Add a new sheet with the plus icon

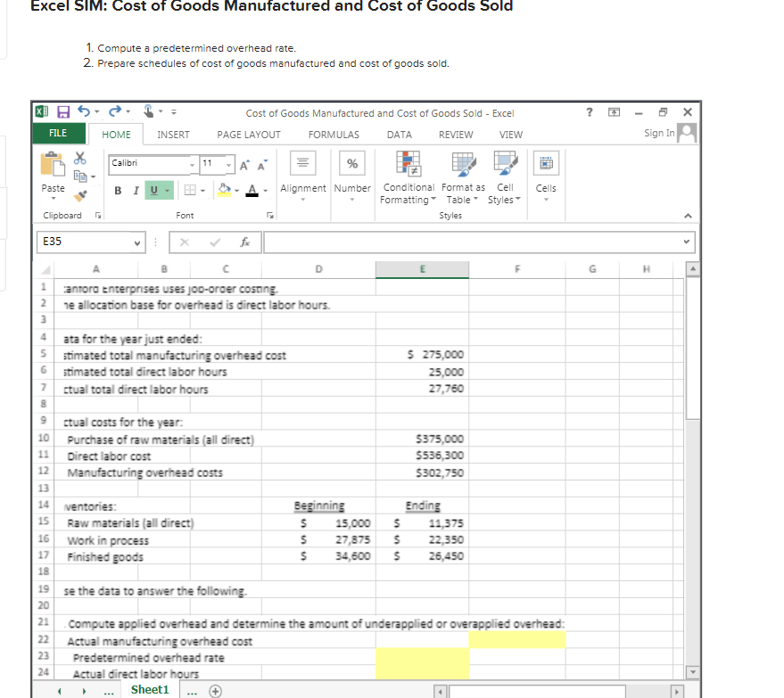tap(215, 691)
